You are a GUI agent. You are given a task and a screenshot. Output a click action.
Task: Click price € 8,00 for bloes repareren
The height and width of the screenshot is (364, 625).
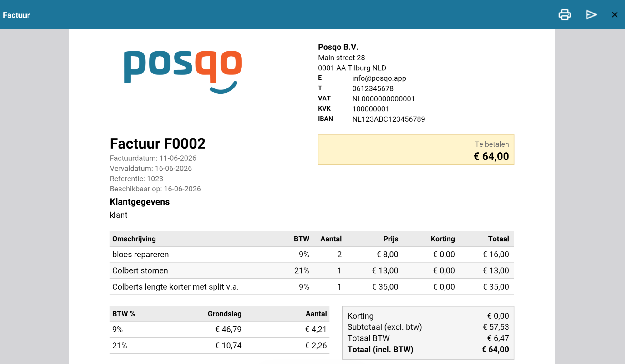[387, 255]
